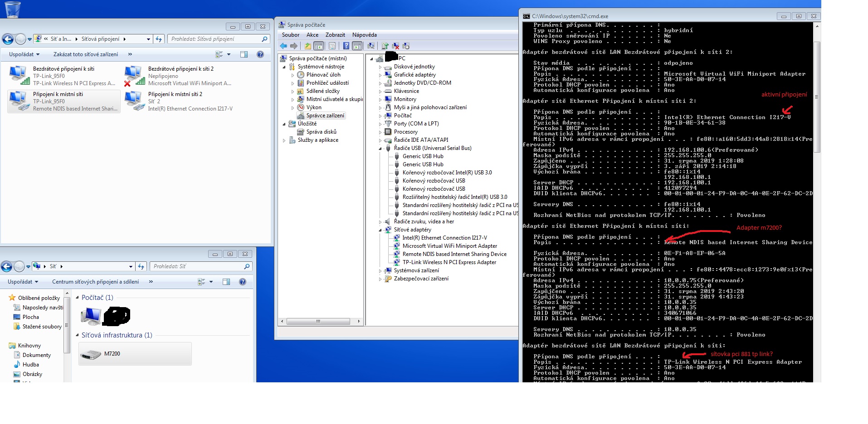Click the scan for hardware changes icon
Image resolution: width=868 pixels, height=424 pixels.
coord(371,46)
